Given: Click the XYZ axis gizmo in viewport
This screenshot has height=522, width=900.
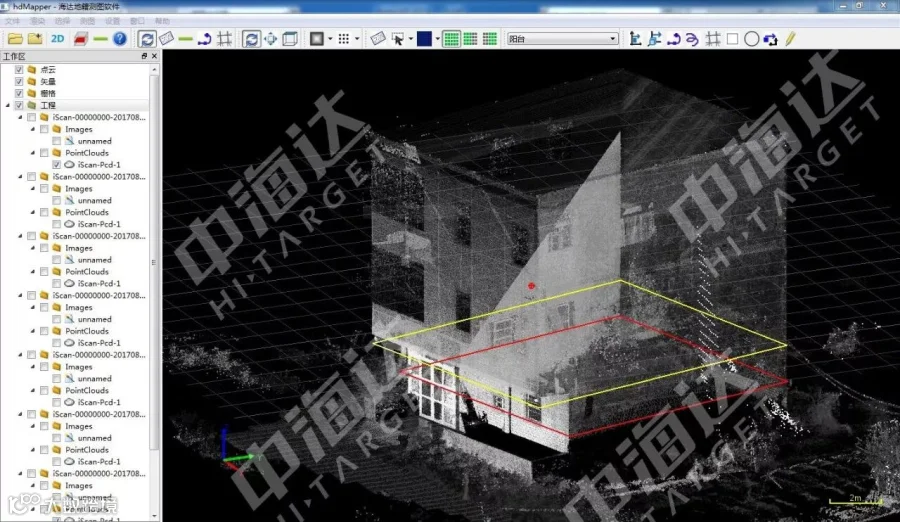Looking at the screenshot, I should point(236,449).
